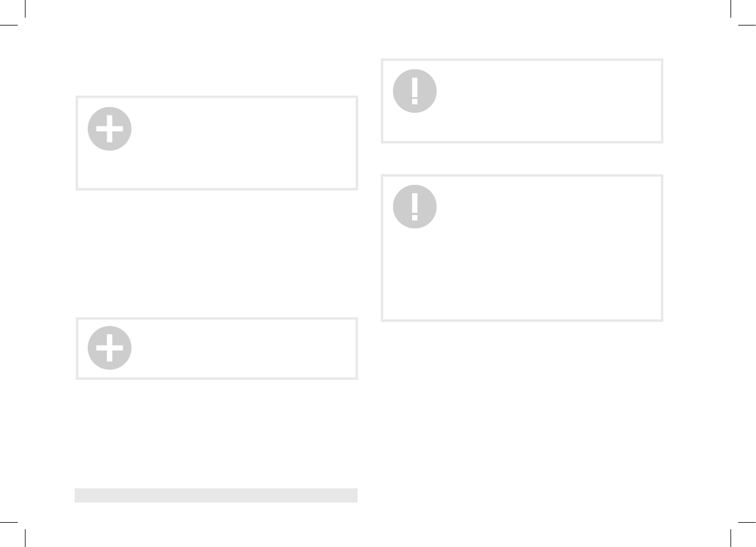Click the exclamation icon in the larger right box

coord(415,207)
